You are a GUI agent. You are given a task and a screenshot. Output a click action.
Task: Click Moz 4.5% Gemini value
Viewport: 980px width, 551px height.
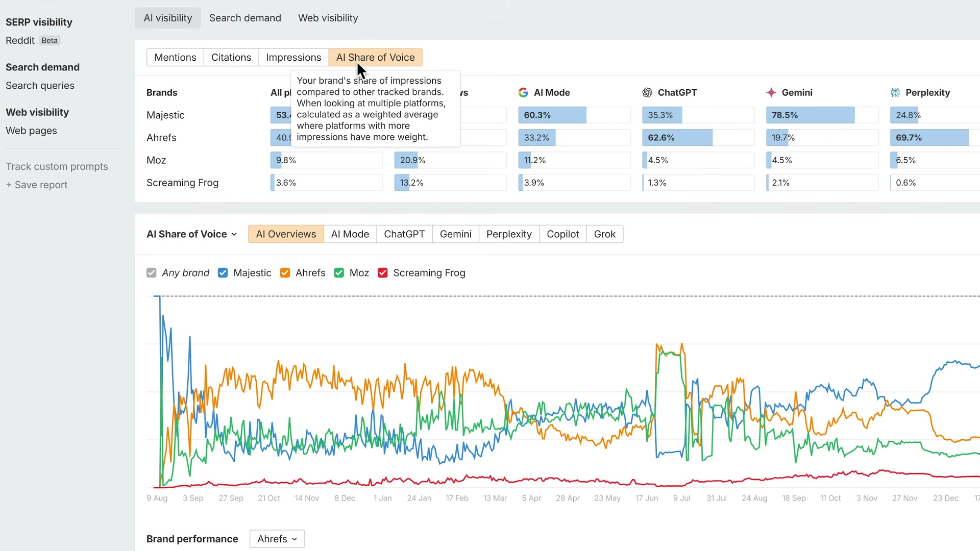click(x=782, y=160)
